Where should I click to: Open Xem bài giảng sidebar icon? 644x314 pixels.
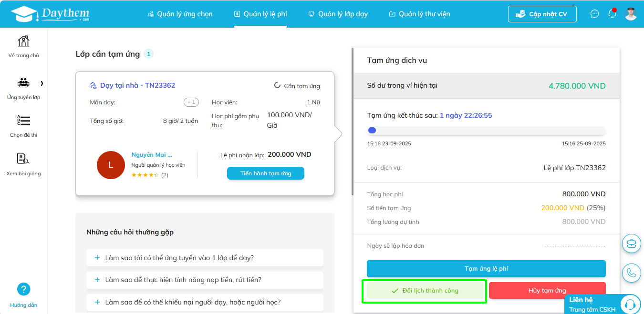click(x=23, y=159)
